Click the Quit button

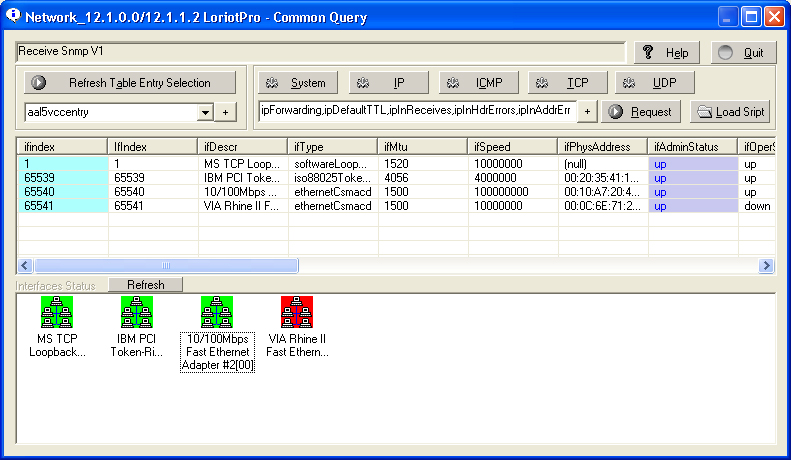click(743, 53)
